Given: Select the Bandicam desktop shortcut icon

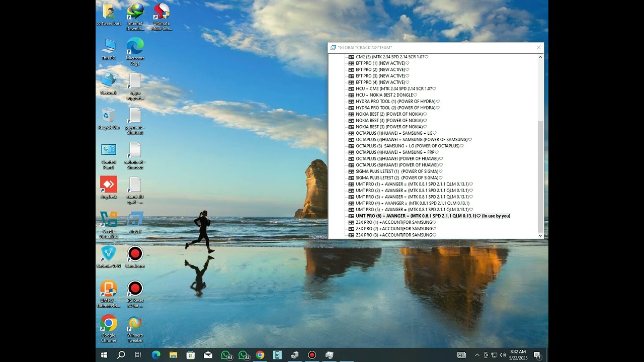Looking at the screenshot, I should point(135,257).
